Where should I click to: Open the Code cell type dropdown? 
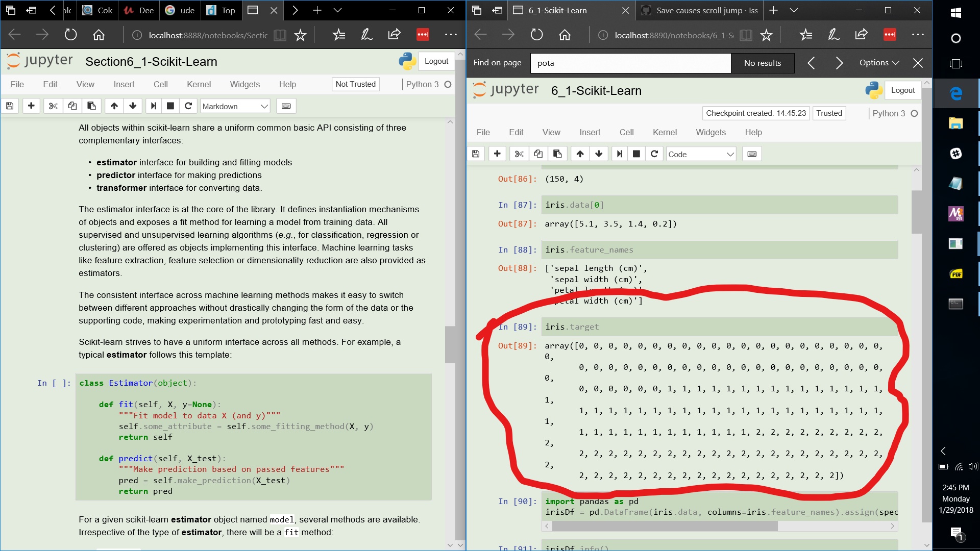pos(701,154)
